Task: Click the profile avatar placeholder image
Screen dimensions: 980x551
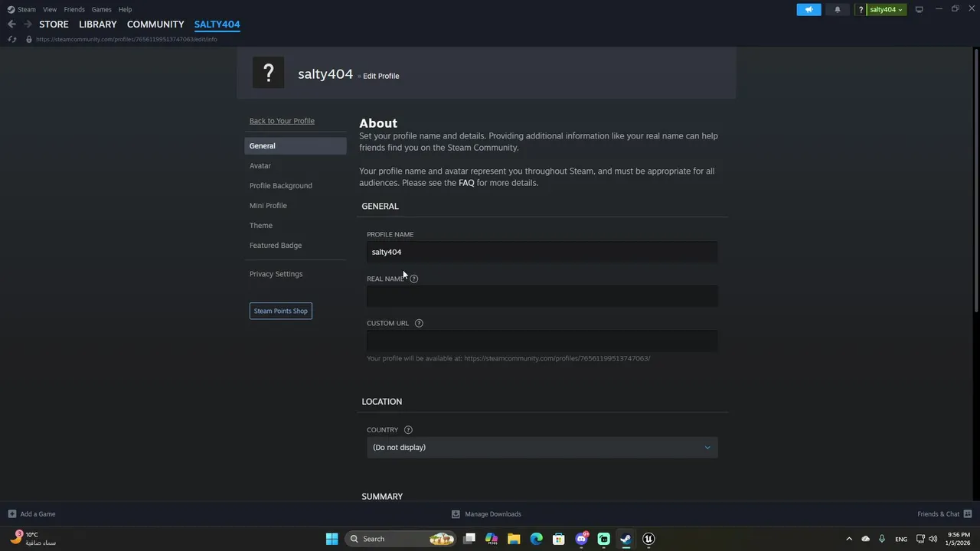Action: (x=268, y=73)
